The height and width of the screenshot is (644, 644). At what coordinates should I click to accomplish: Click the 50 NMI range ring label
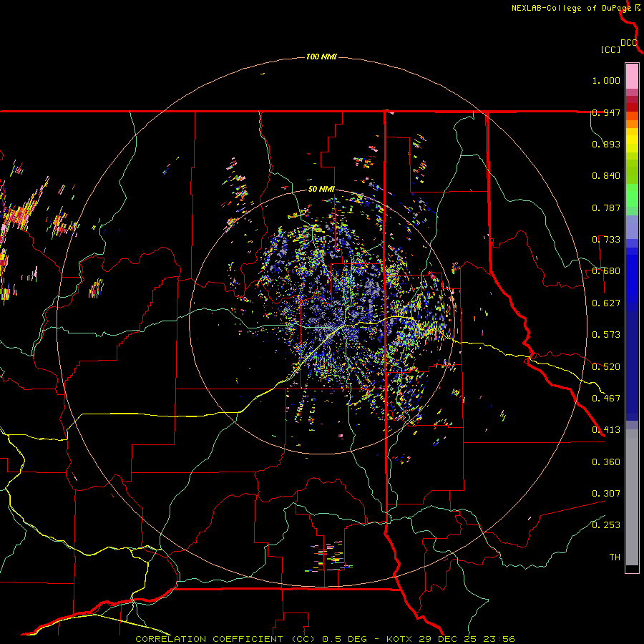tap(321, 190)
